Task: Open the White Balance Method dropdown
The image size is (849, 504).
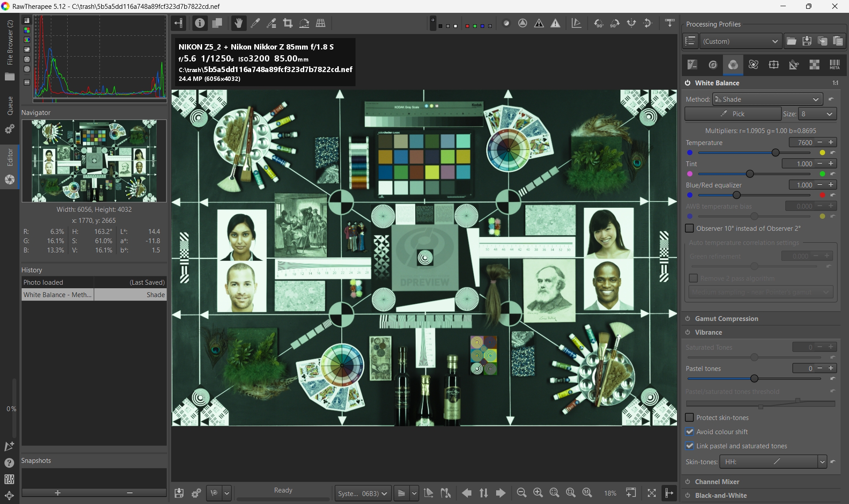Action: 768,99
